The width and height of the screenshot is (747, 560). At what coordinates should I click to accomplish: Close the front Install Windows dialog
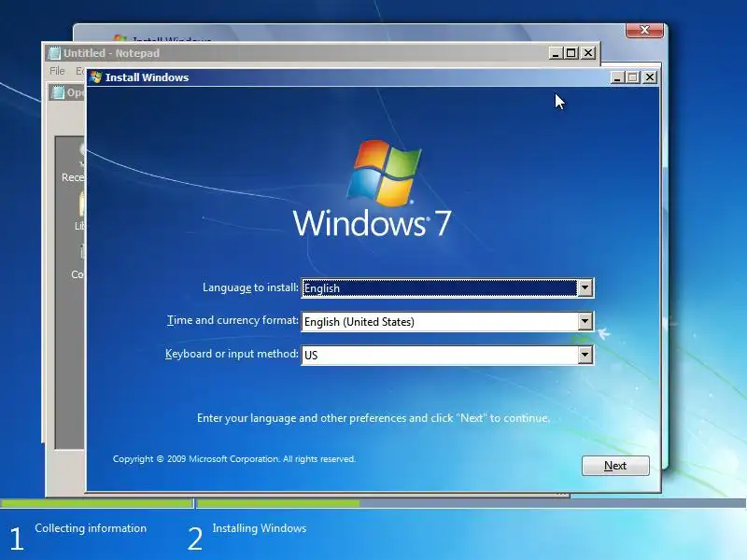pyautogui.click(x=650, y=77)
